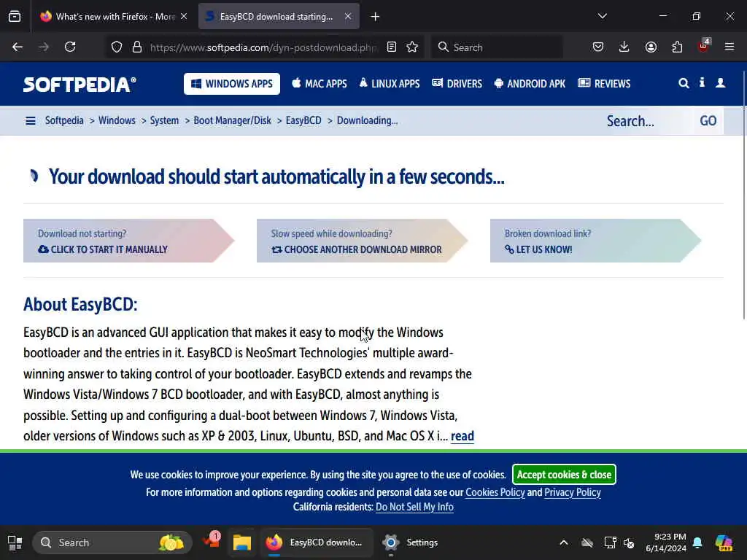Open the Windows Apps section
The height and width of the screenshot is (560, 747).
[x=232, y=84]
